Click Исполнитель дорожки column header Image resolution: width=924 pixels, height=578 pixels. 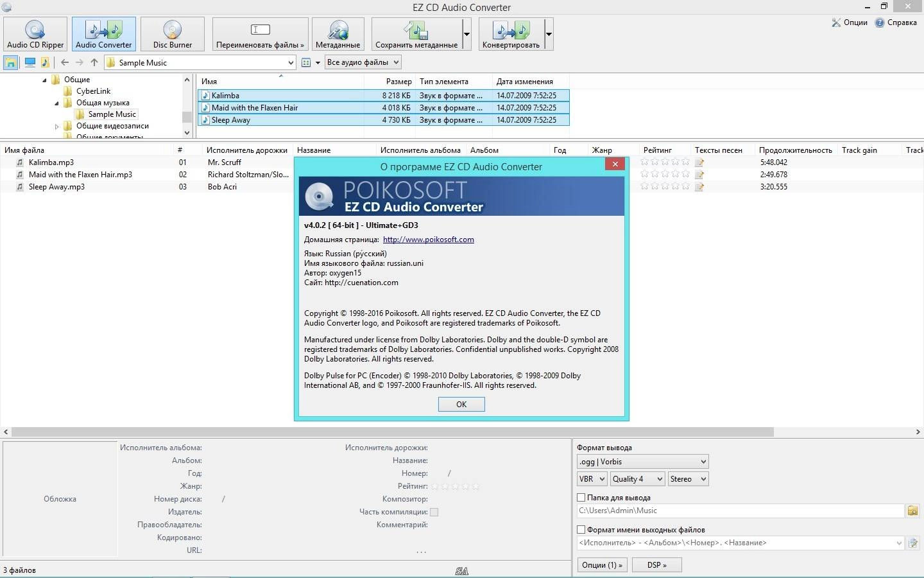coord(247,150)
